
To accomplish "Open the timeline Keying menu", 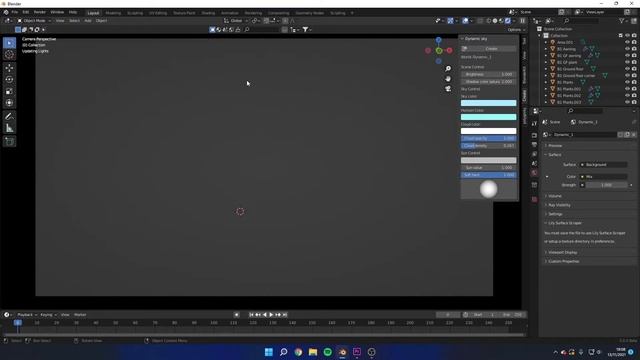I will click(48, 315).
